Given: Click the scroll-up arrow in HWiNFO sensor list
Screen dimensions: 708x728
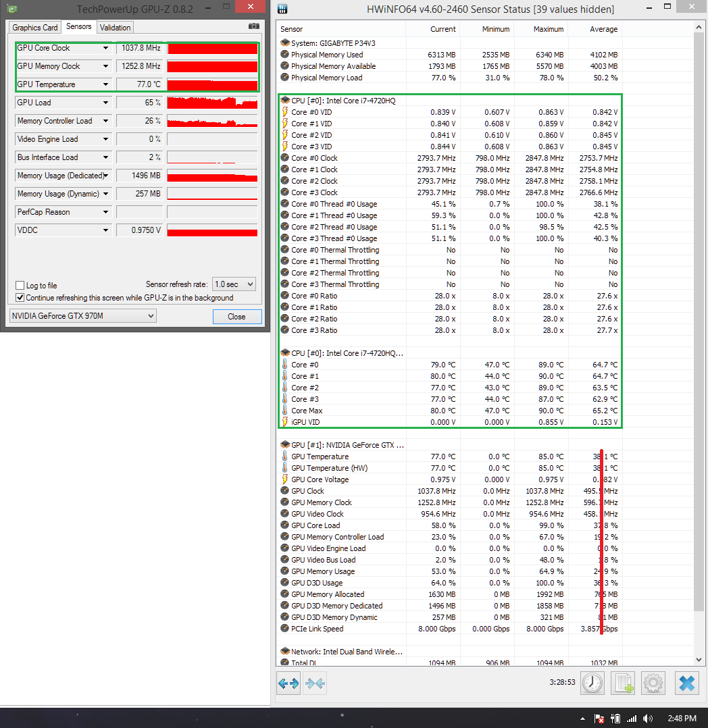Looking at the screenshot, I should pos(699,28).
